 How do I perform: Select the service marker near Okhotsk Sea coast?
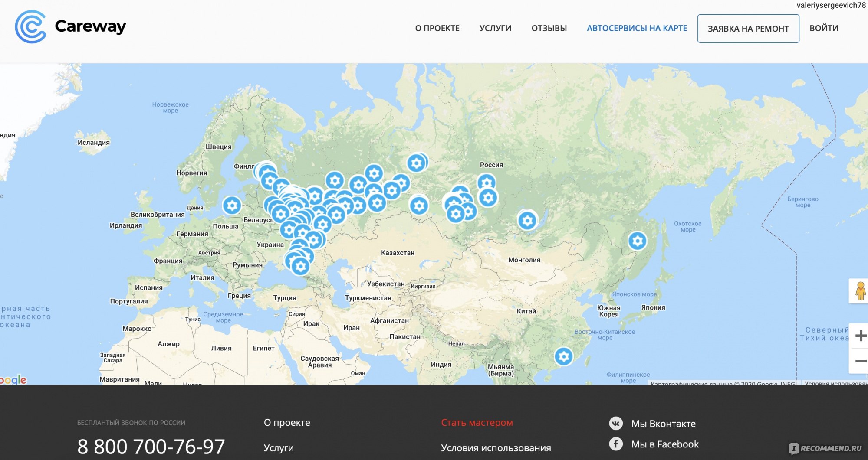(638, 241)
